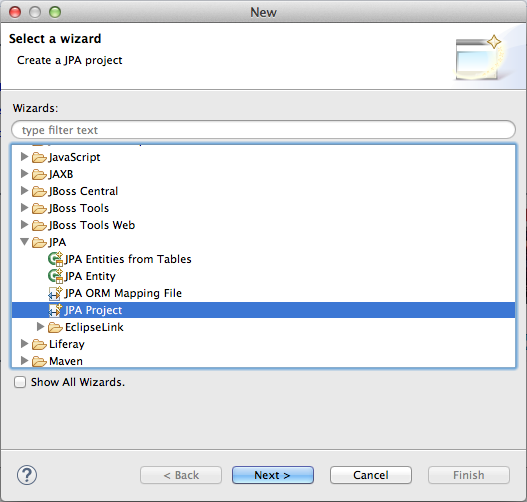Click the Next button
This screenshot has width=527, height=502.
[273, 475]
